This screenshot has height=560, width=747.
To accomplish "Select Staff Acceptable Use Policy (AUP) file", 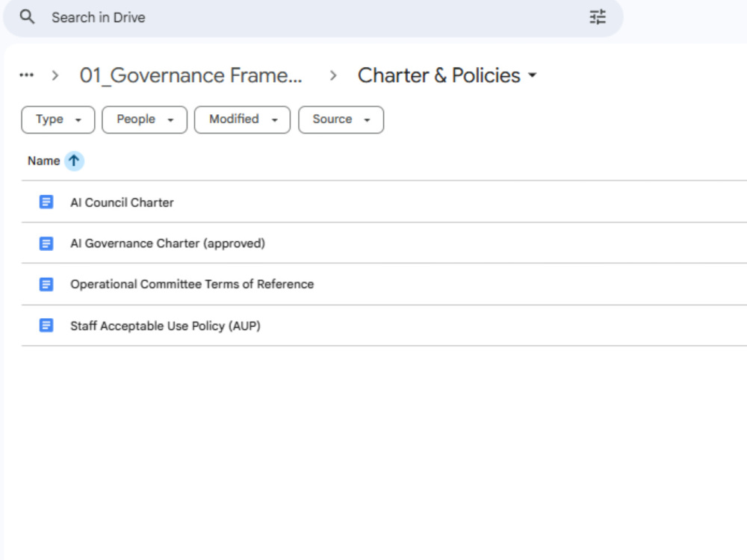I will 384,326.
